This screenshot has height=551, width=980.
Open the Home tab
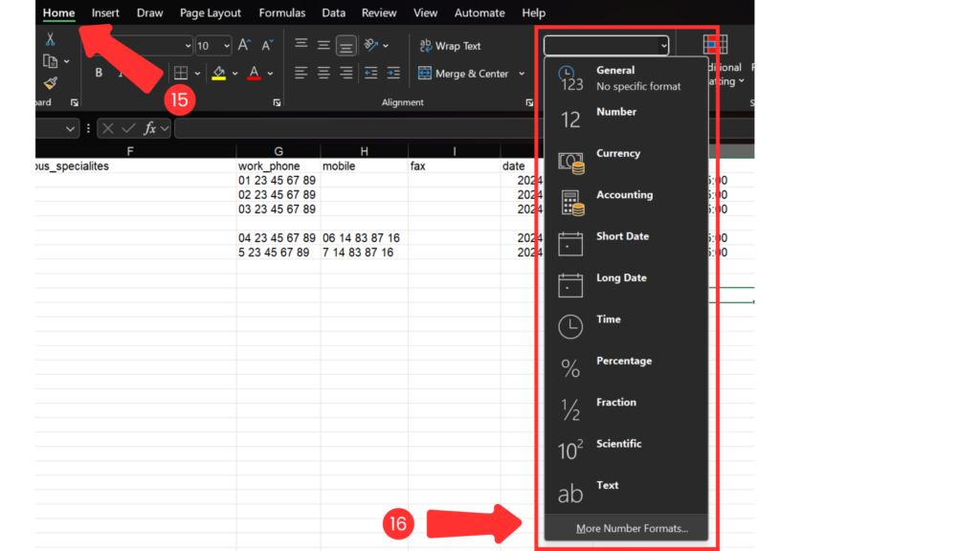tap(58, 12)
